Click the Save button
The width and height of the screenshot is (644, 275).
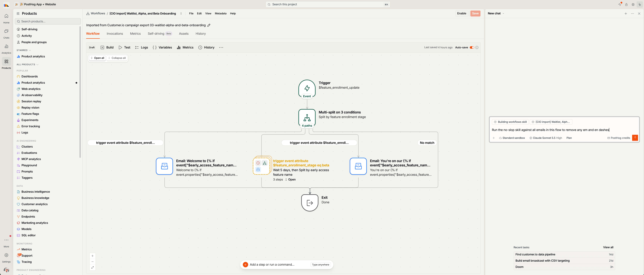[475, 13]
